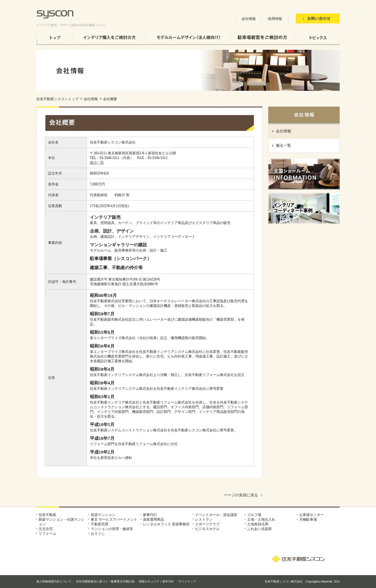Open トピックス navigation item
The height and width of the screenshot is (588, 376).
tap(317, 37)
